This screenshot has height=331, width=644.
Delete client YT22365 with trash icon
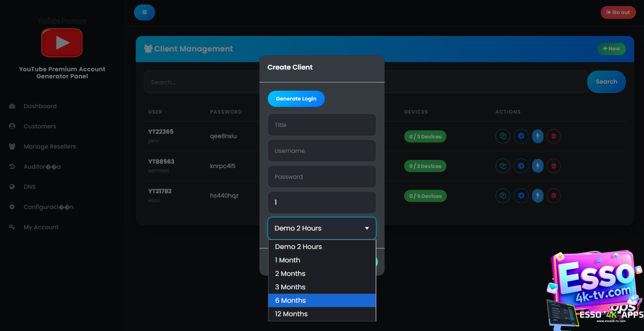554,136
